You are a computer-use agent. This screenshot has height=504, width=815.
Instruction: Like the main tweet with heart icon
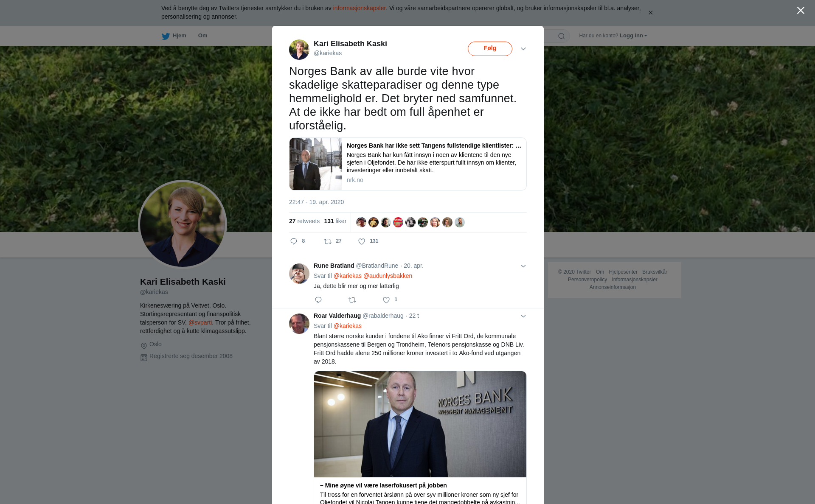pos(362,241)
